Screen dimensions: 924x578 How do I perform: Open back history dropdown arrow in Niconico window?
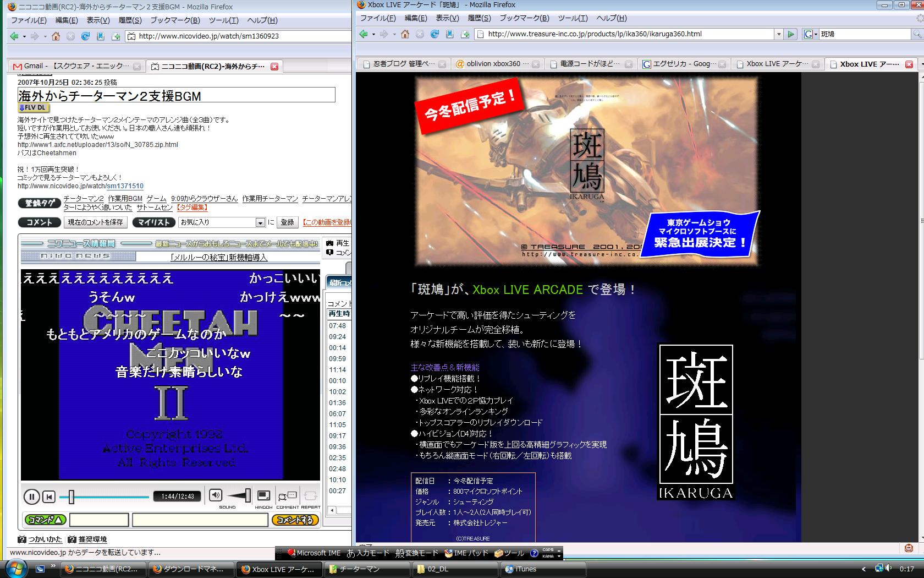tap(24, 36)
